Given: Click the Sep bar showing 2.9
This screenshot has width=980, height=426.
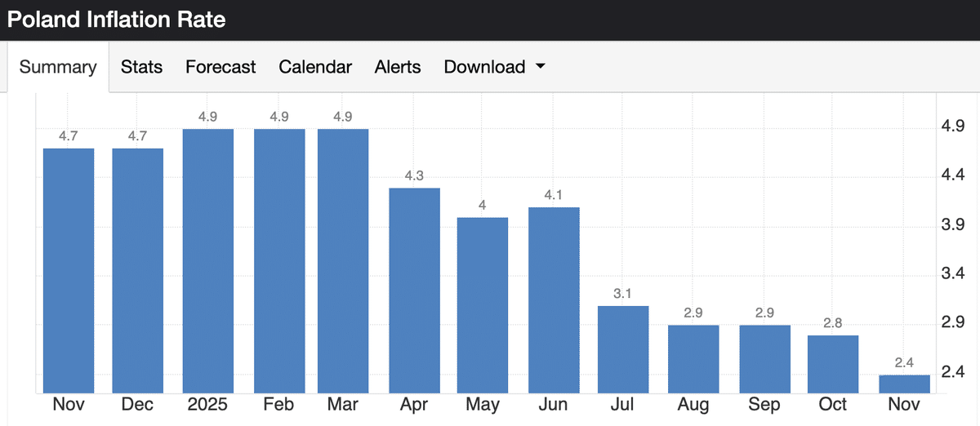Looking at the screenshot, I should pyautogui.click(x=764, y=359).
